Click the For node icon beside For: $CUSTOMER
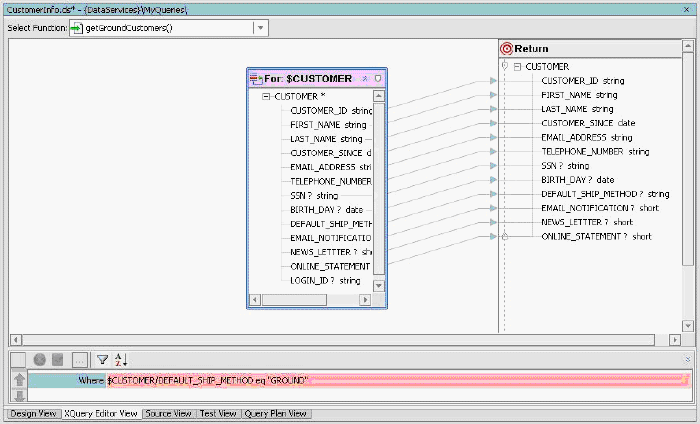 (256, 79)
